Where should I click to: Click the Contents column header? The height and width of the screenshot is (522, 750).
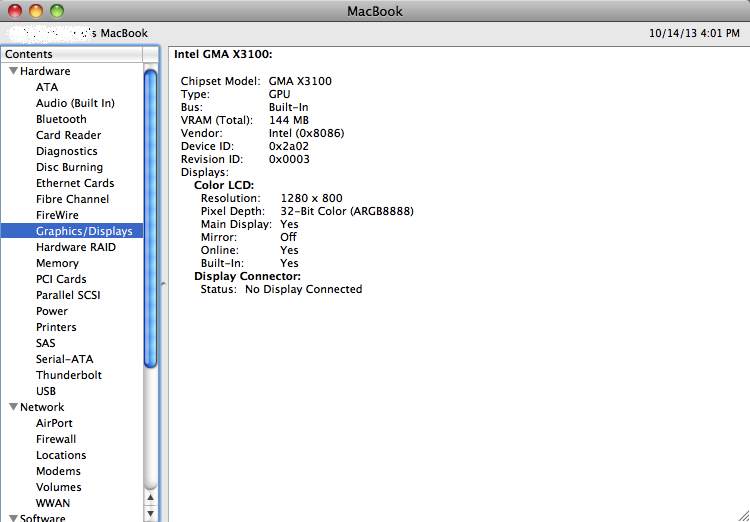point(71,54)
